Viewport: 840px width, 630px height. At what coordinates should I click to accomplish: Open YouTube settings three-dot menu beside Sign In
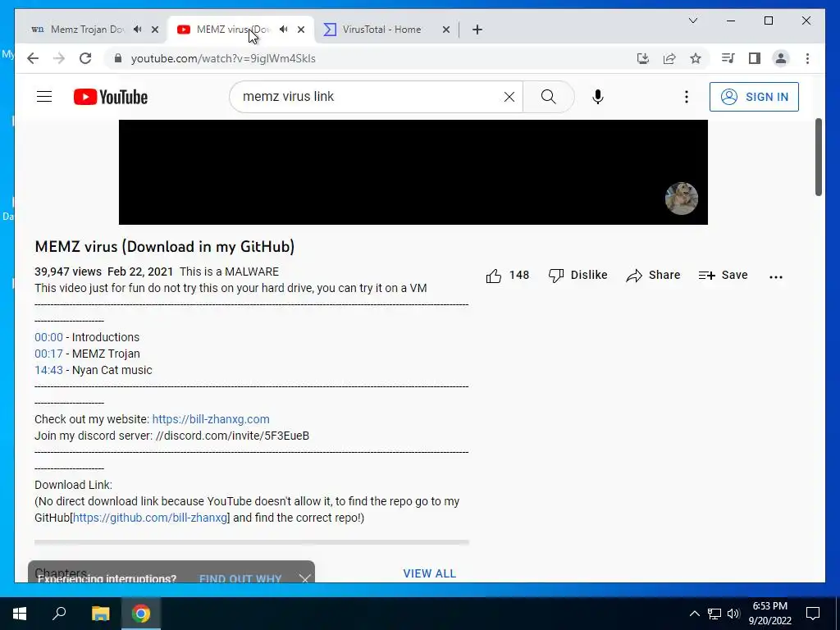point(687,97)
